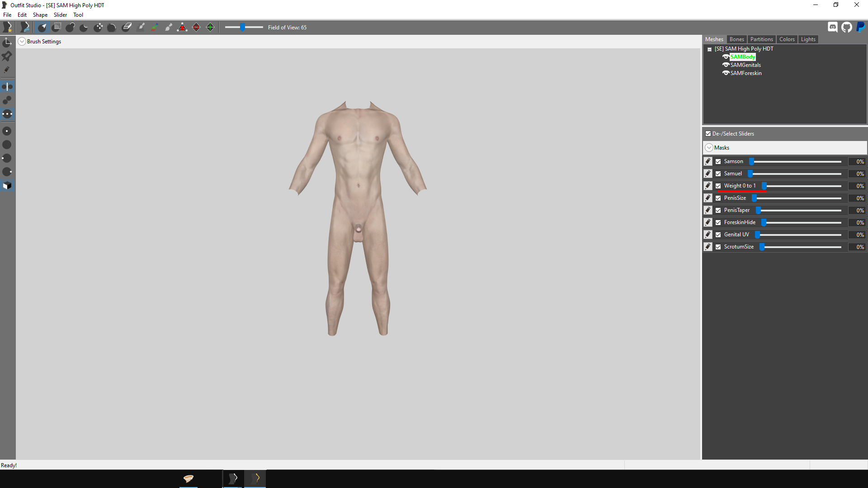The image size is (868, 488).
Task: Switch to center point view icon
Action: (7, 131)
